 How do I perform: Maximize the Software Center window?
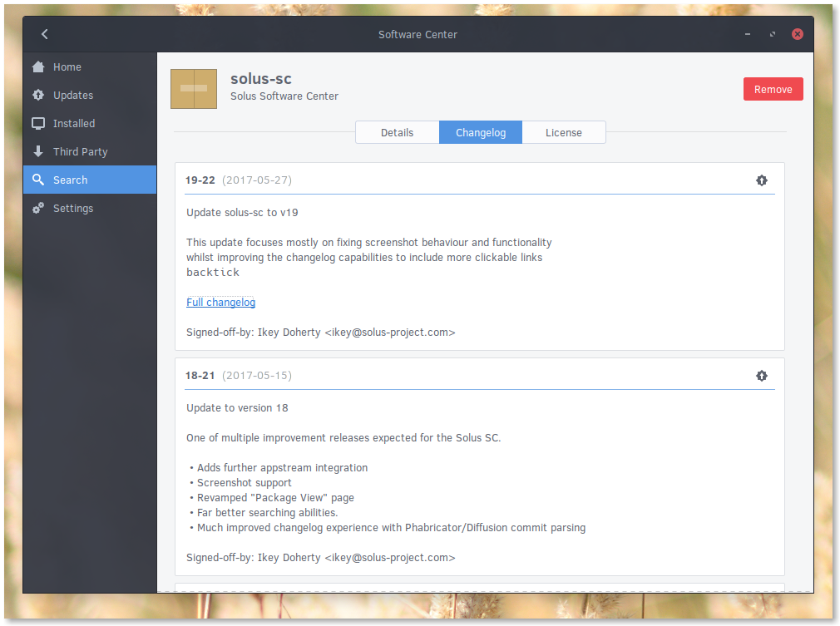pos(773,34)
